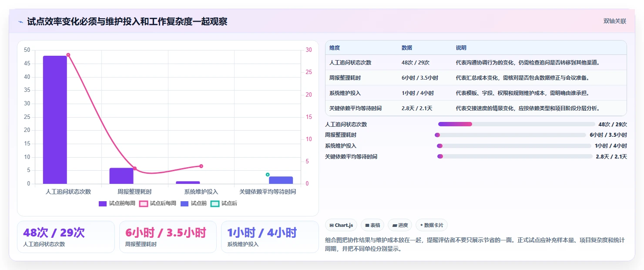
Task: Click the 关键依赖平均等待时间 progress bar
Action: click(x=515, y=156)
